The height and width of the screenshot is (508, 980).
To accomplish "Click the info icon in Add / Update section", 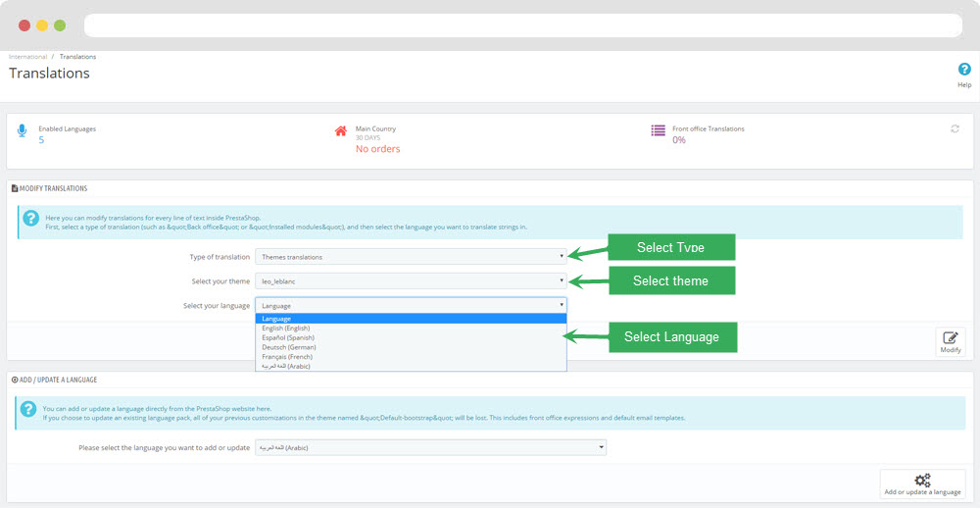I will click(29, 412).
